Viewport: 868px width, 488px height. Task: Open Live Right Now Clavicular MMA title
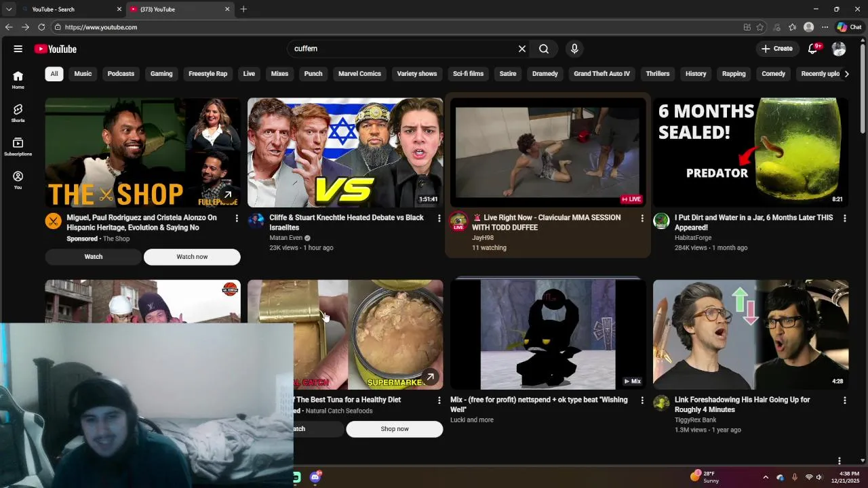[x=546, y=222]
